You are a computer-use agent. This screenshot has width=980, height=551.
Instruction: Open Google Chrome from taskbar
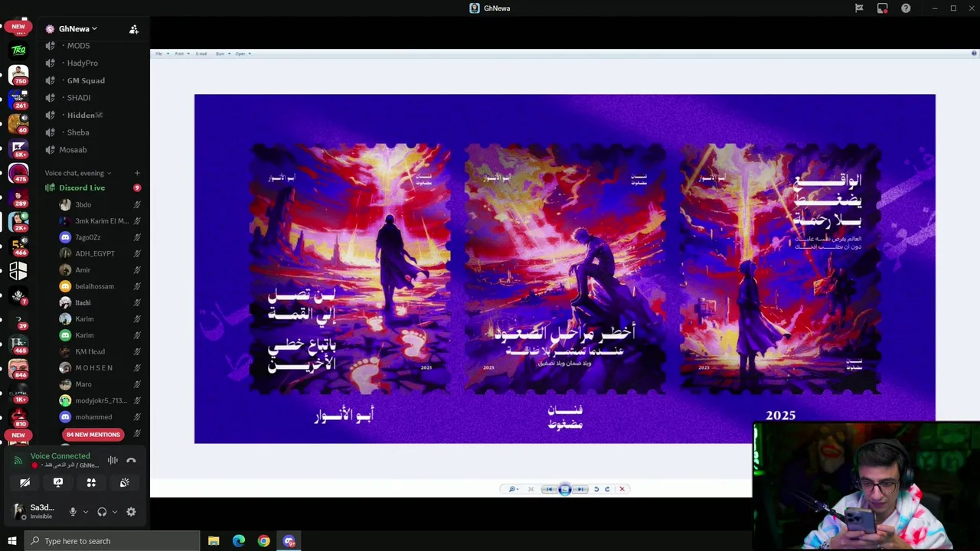coord(264,541)
